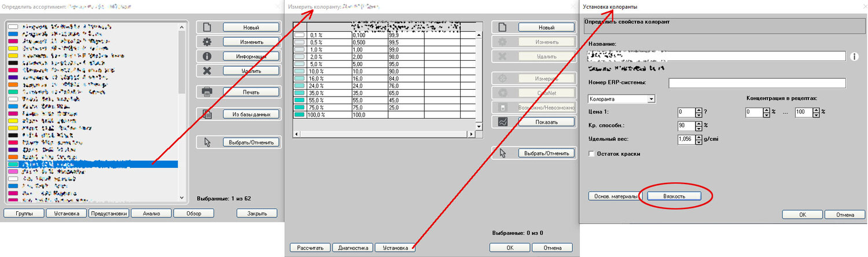Image resolution: width=868 pixels, height=257 pixels.
Task: Click the database icon beside Из базы данных
Action: click(207, 114)
